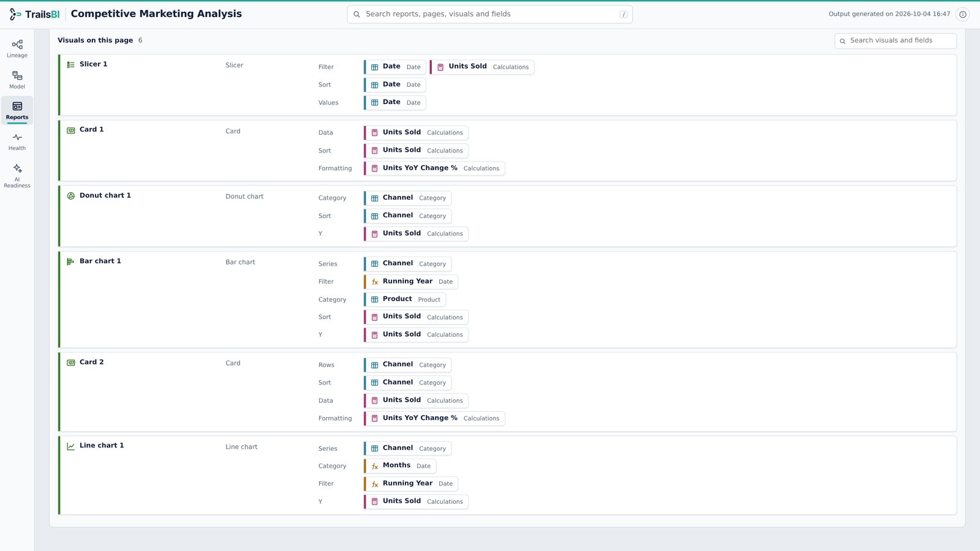Image resolution: width=980 pixels, height=551 pixels.
Task: Open Units Sold Y chip in Donut chart 1
Action: click(416, 234)
